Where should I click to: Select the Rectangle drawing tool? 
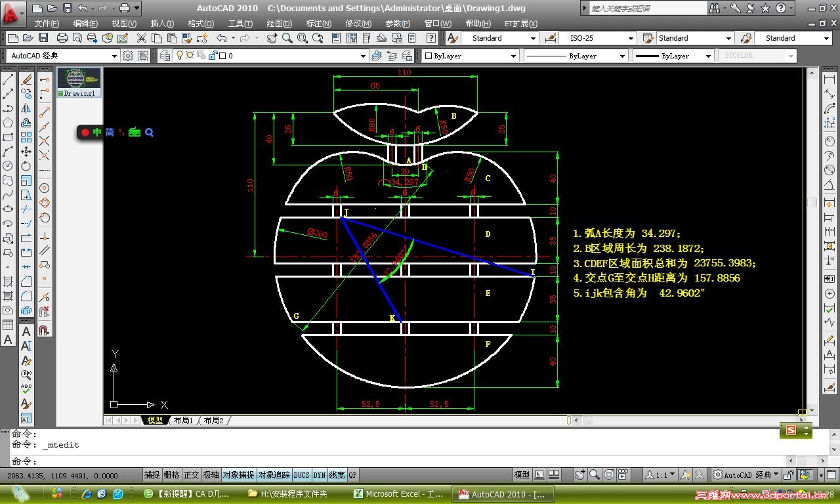click(x=8, y=137)
